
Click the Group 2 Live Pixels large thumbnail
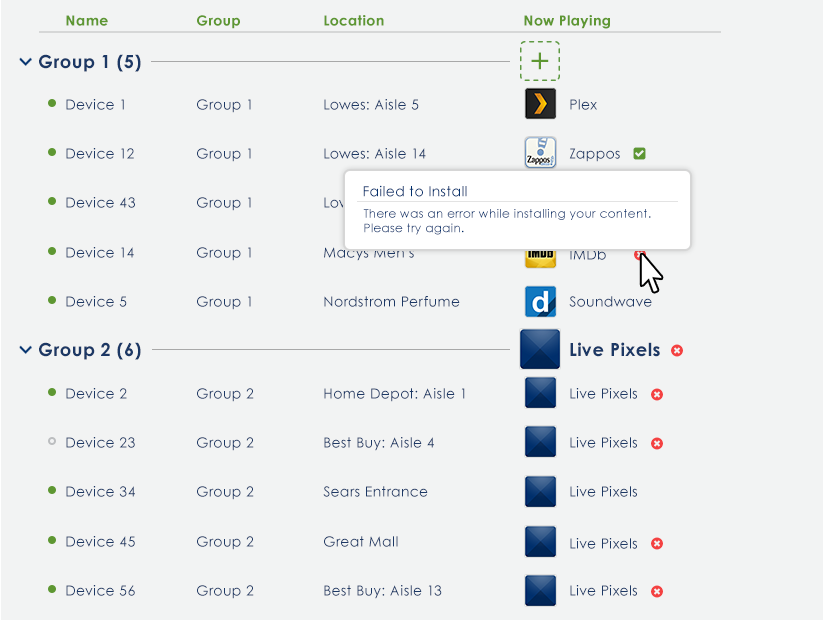[540, 350]
